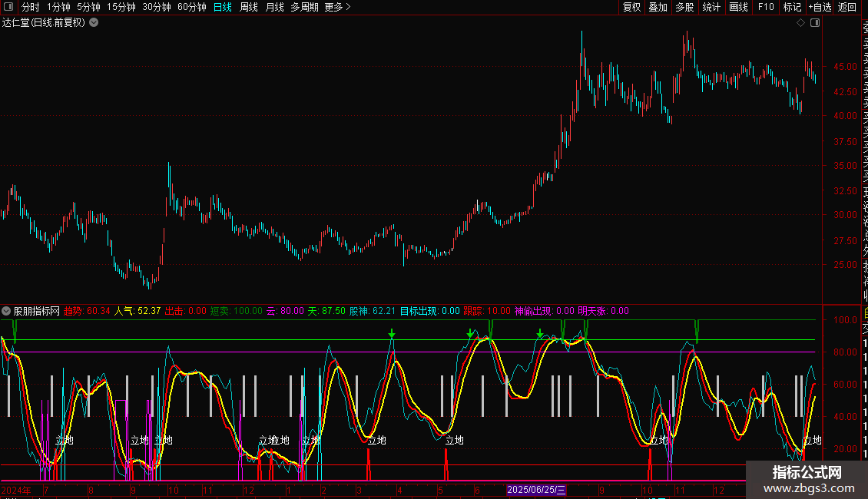The width and height of the screenshot is (868, 499).
Task: Toggle the left sidebar panel icon
Action: pyautogui.click(x=10, y=7)
